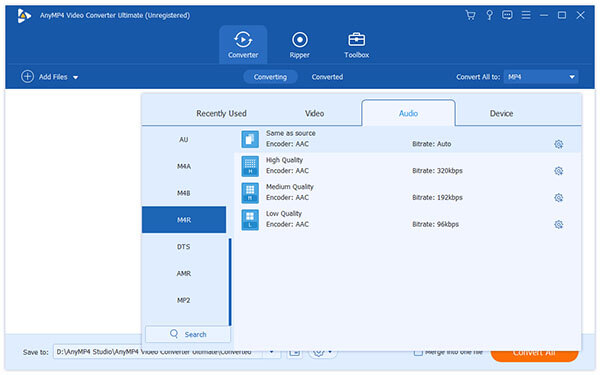Choose the AU audio format
Image resolution: width=600 pixels, height=375 pixels.
coord(184,140)
